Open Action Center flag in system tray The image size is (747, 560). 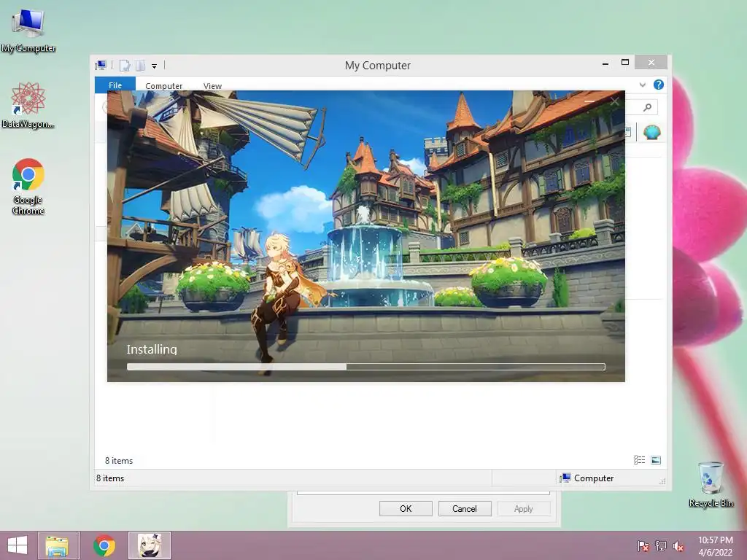[643, 546]
